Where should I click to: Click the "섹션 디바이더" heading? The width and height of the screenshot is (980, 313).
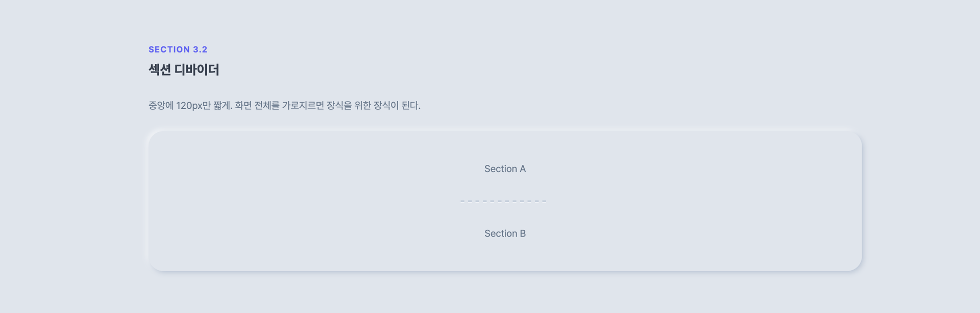(184, 69)
